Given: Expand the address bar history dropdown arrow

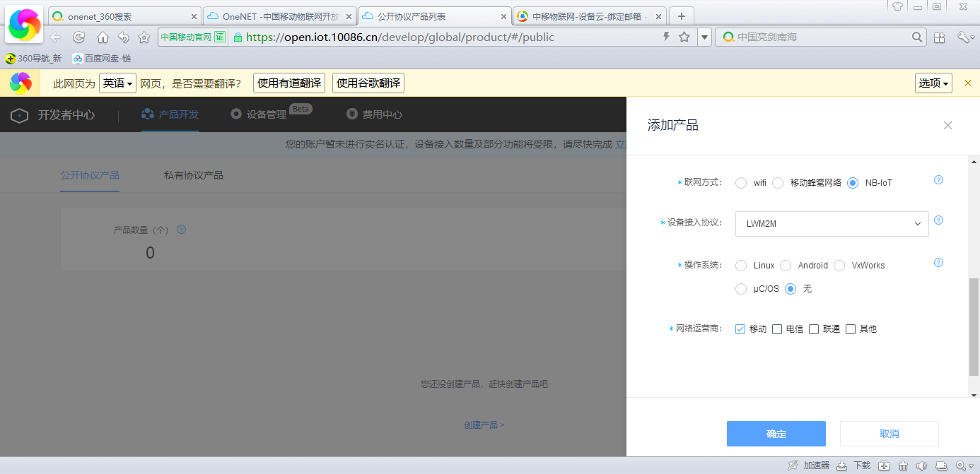Looking at the screenshot, I should [704, 37].
